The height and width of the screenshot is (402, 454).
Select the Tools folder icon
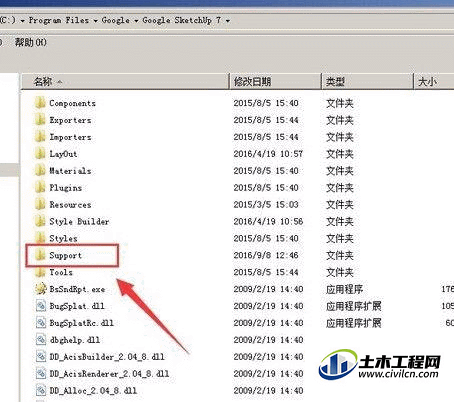click(40, 272)
